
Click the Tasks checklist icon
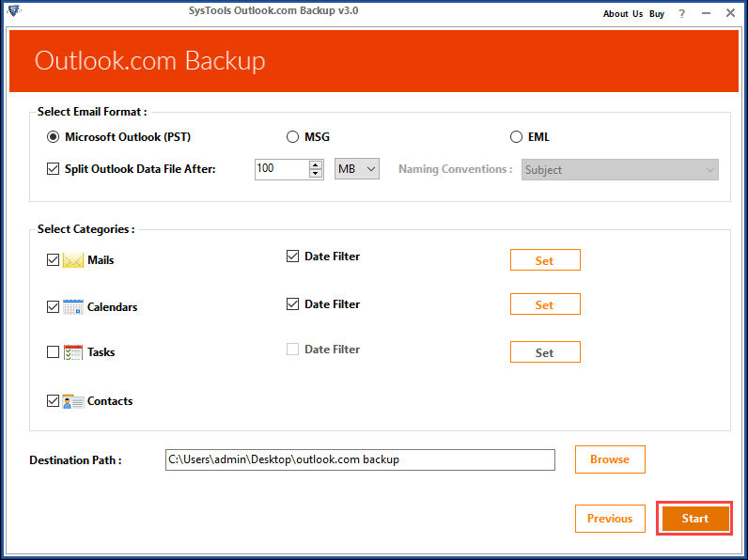pos(73,352)
